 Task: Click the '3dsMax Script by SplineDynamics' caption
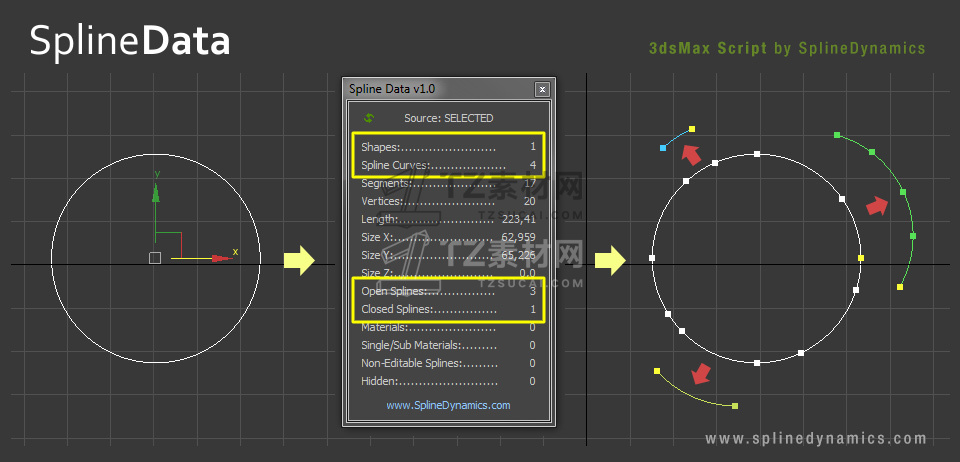[x=787, y=48]
